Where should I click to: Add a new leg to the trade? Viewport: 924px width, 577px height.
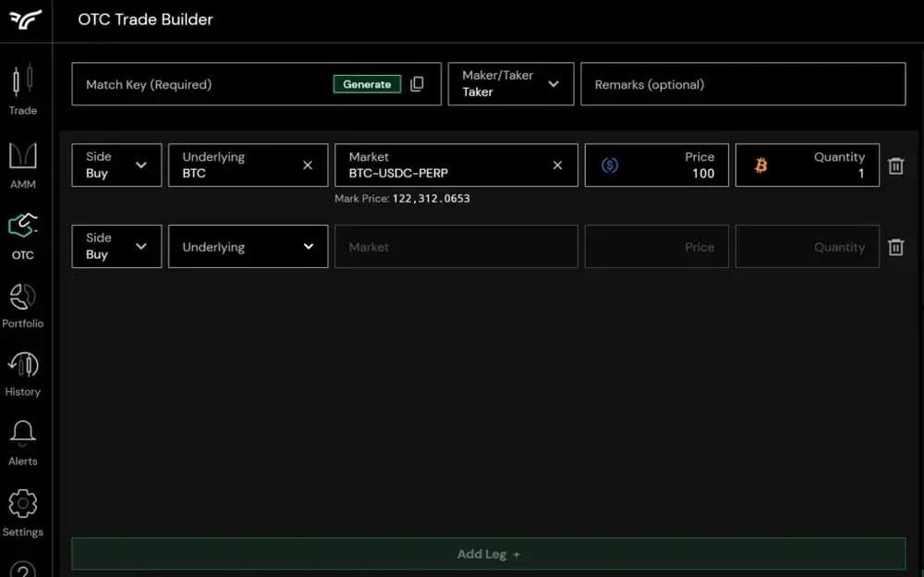coord(489,553)
